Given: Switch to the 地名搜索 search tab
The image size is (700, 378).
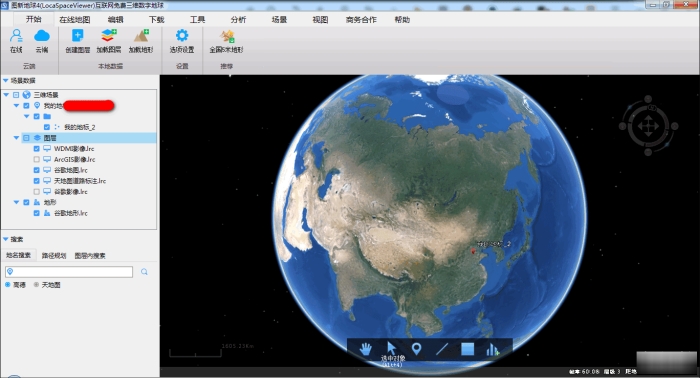Looking at the screenshot, I should (18, 255).
